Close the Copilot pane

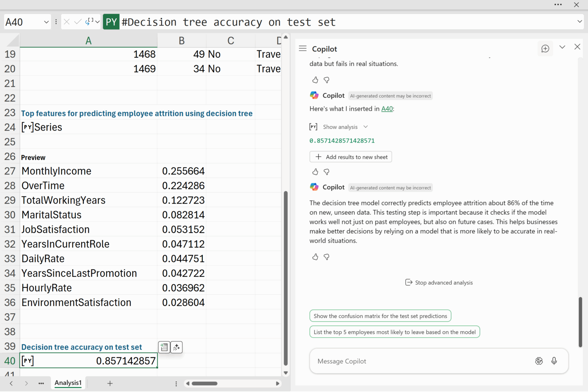coord(577,47)
